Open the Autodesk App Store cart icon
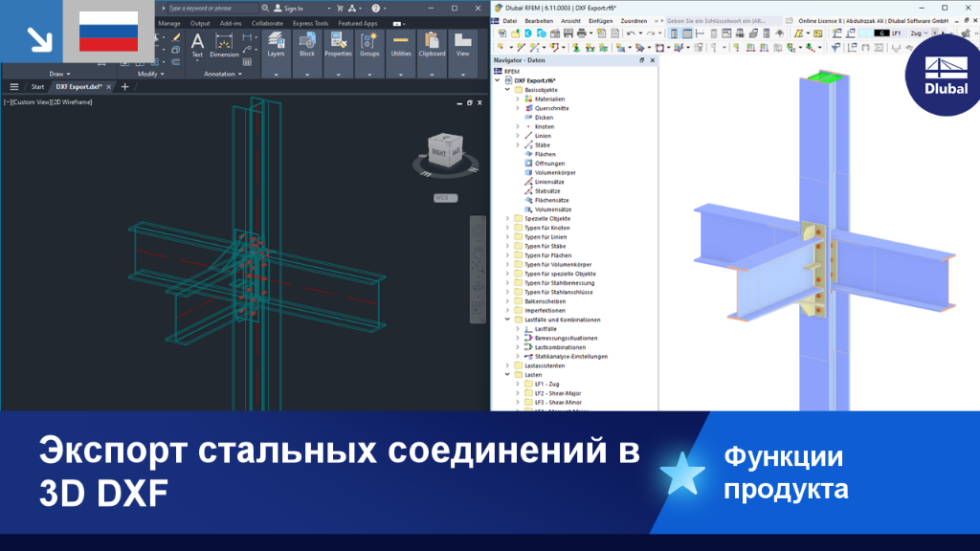980x551 pixels. click(x=340, y=8)
